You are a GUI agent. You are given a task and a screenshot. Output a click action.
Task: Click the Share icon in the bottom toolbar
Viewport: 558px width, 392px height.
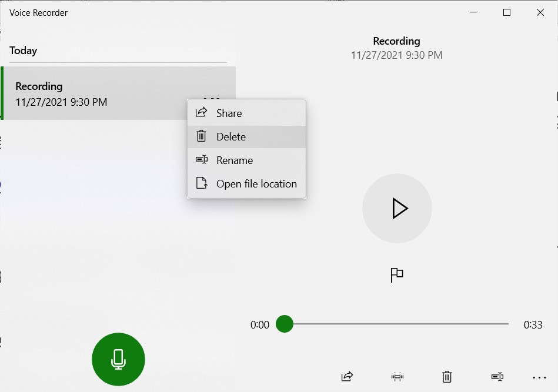pyautogui.click(x=347, y=376)
